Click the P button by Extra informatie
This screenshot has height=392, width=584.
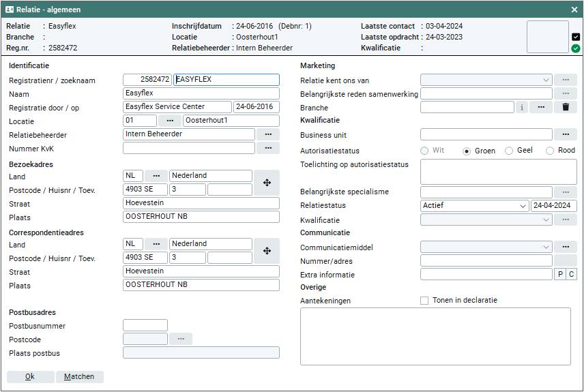point(560,274)
